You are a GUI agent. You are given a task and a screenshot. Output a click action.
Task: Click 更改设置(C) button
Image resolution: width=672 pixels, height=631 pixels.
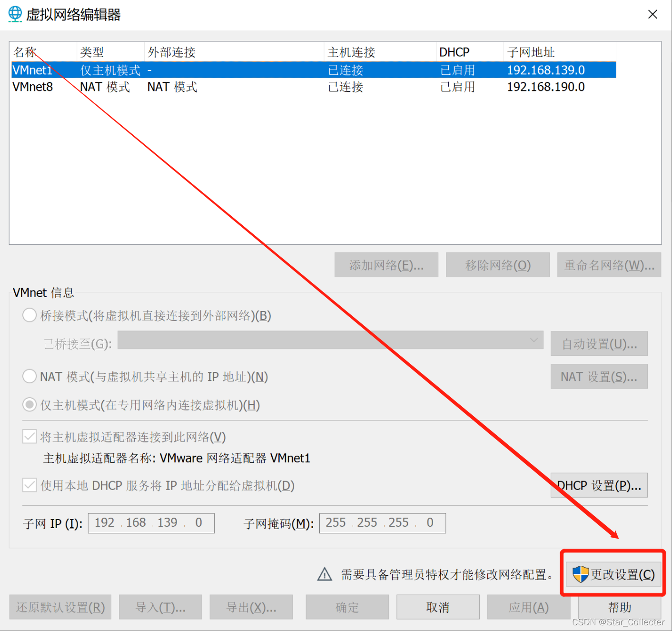613,574
